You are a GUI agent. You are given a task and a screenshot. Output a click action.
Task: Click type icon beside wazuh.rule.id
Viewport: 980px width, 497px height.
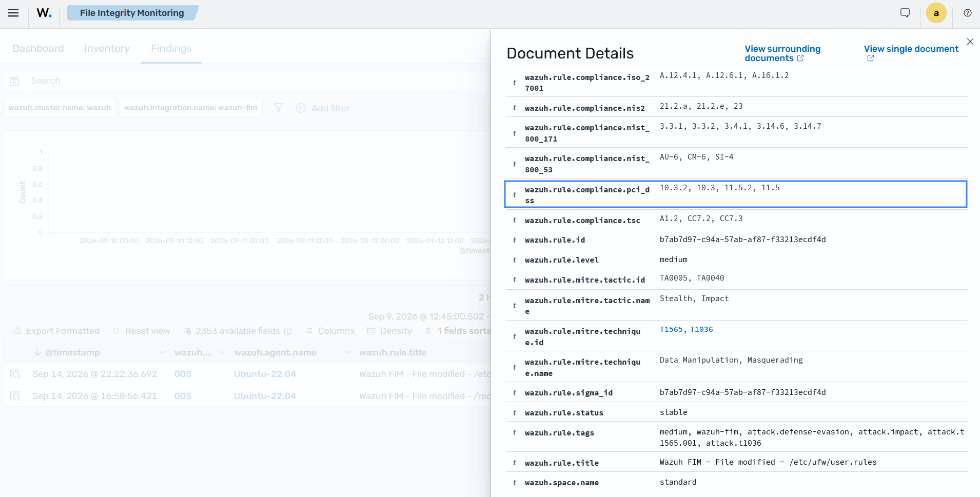[514, 240]
